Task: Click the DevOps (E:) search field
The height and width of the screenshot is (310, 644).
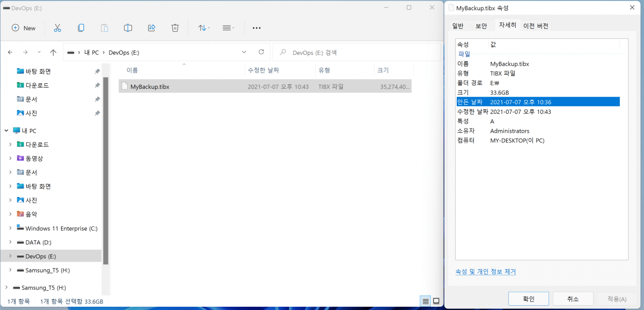Action: click(x=357, y=53)
